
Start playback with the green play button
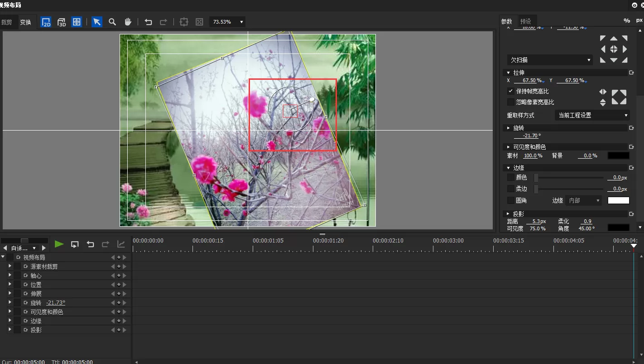click(59, 244)
